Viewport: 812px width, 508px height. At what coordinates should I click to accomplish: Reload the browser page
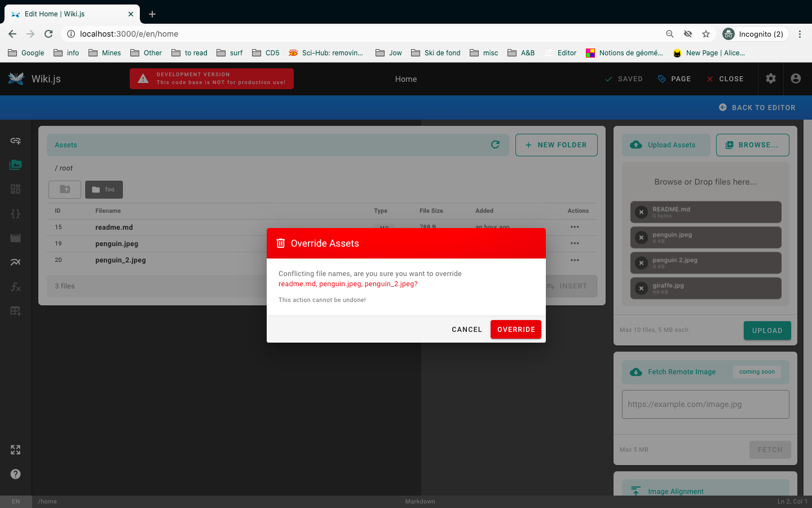[x=48, y=34]
